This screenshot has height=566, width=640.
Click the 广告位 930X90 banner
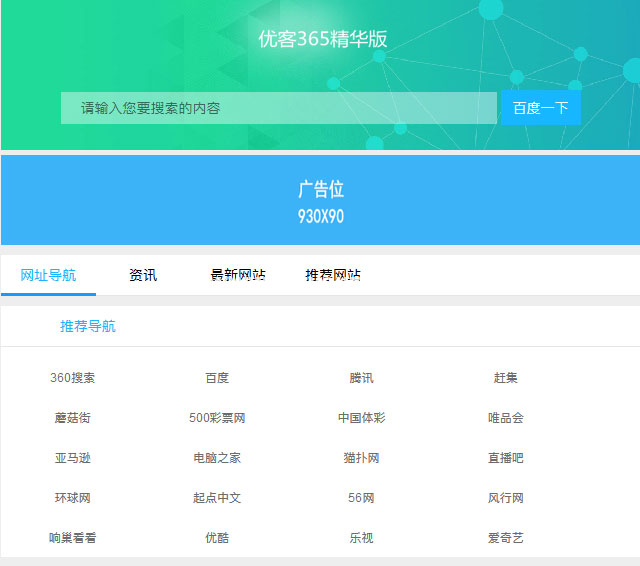[x=320, y=200]
